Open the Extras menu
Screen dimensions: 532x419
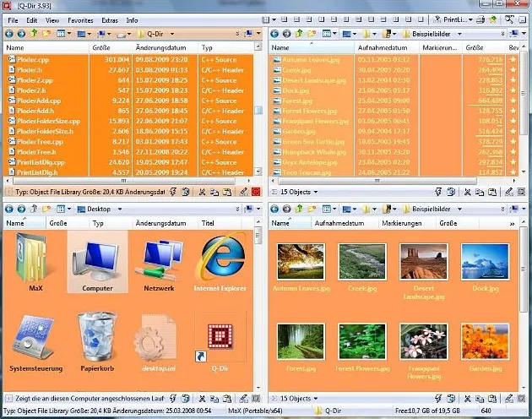click(110, 20)
